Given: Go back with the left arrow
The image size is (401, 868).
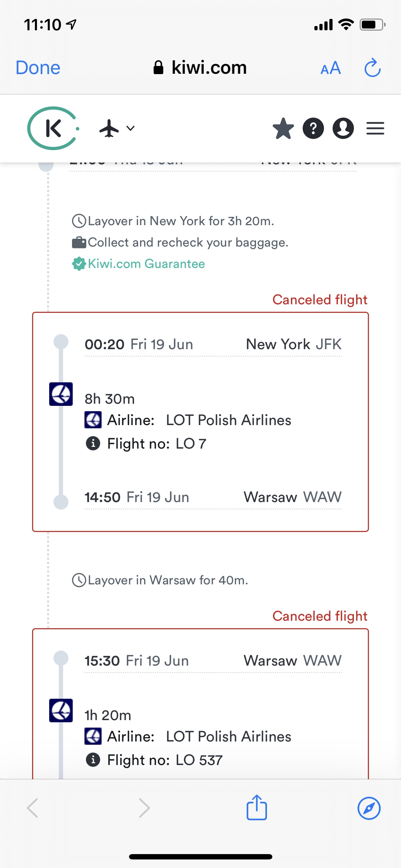Looking at the screenshot, I should click(x=32, y=808).
